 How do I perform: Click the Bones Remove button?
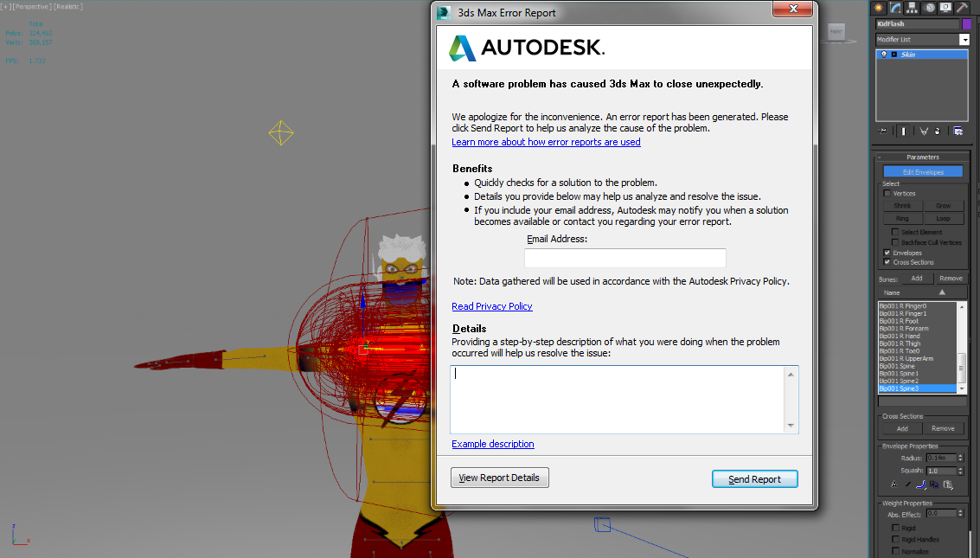point(951,278)
